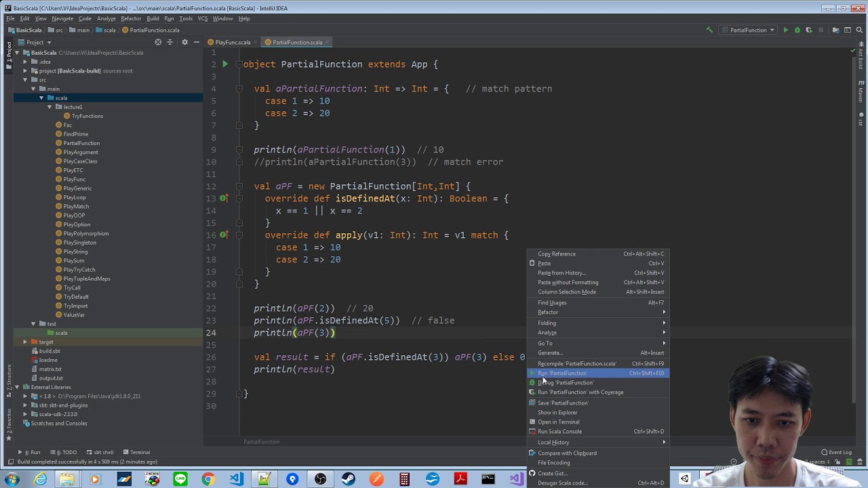Open the Project Structure toolbar icon
Screen dimensions: 868x488
(x=835, y=30)
